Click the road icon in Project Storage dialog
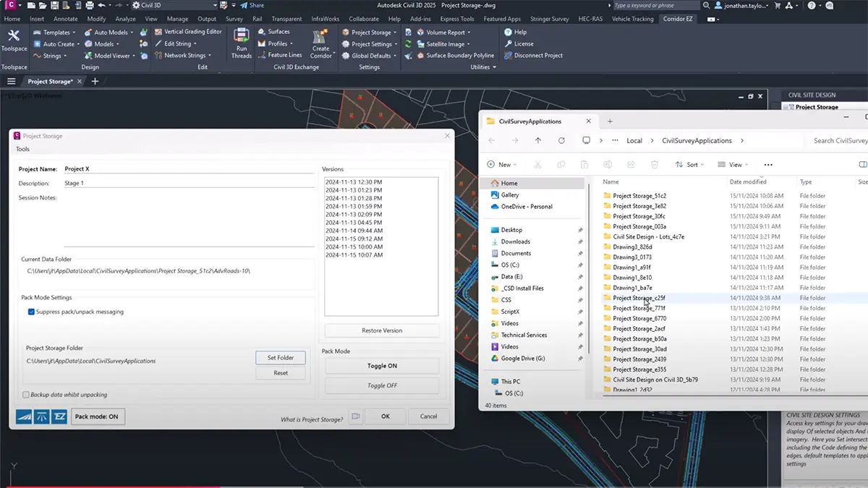 pos(24,416)
